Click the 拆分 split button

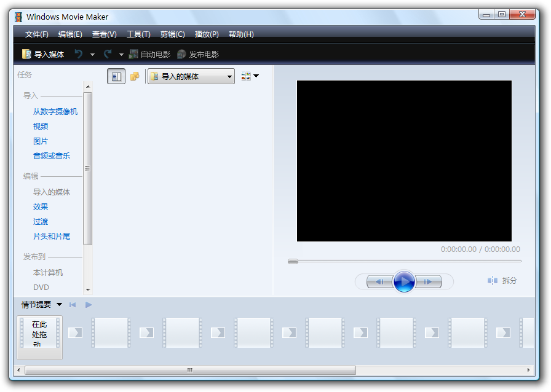point(502,281)
